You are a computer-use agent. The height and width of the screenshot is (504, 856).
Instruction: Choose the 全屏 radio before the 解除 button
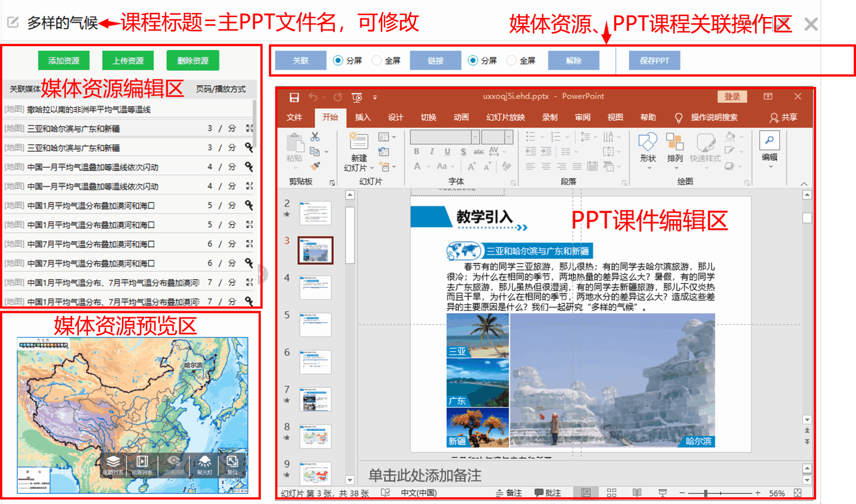(x=511, y=60)
